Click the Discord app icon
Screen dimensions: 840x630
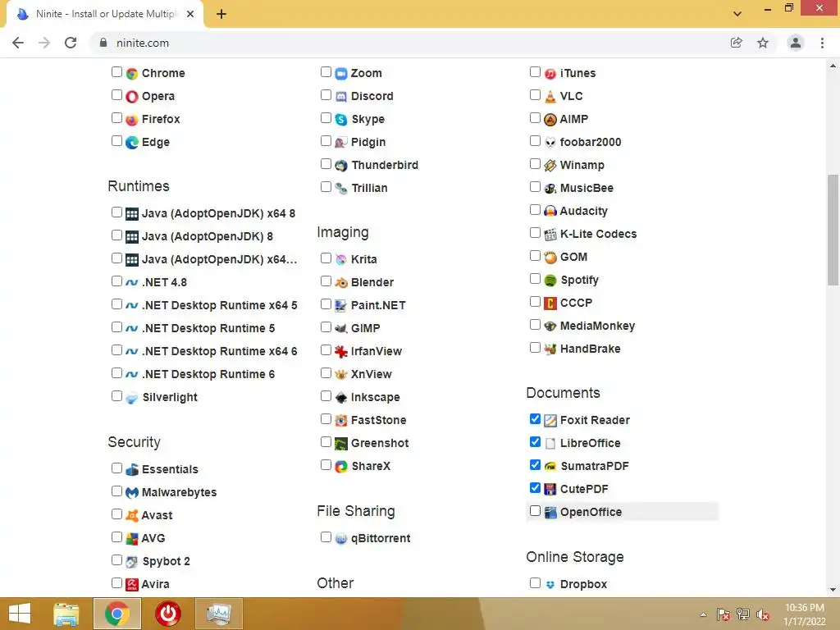(x=340, y=97)
